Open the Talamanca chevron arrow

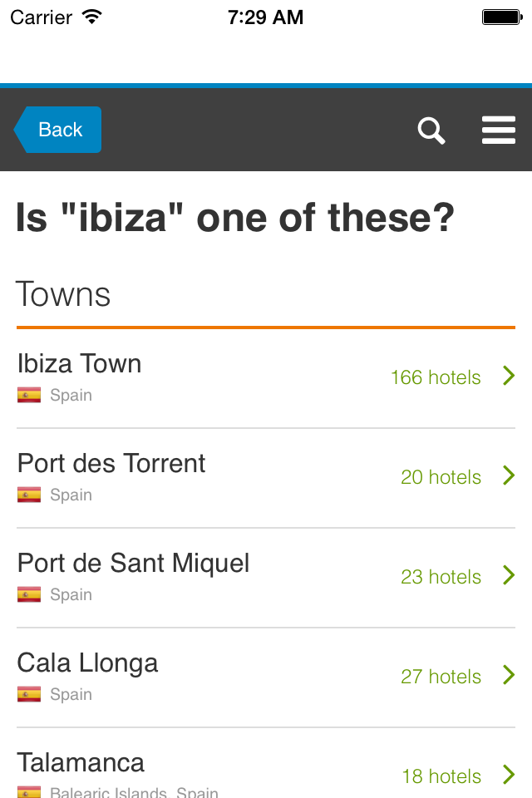tap(509, 775)
